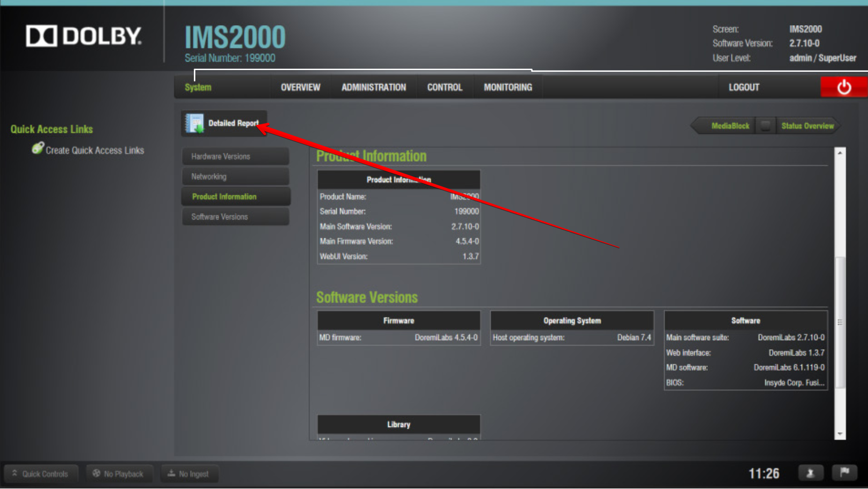Click the user icon beside the clock
The image size is (868, 489).
(811, 473)
